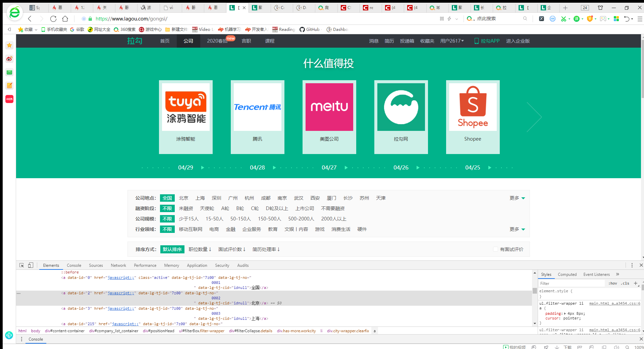
Task: Click the 美图公司 company card
Action: tap(329, 117)
